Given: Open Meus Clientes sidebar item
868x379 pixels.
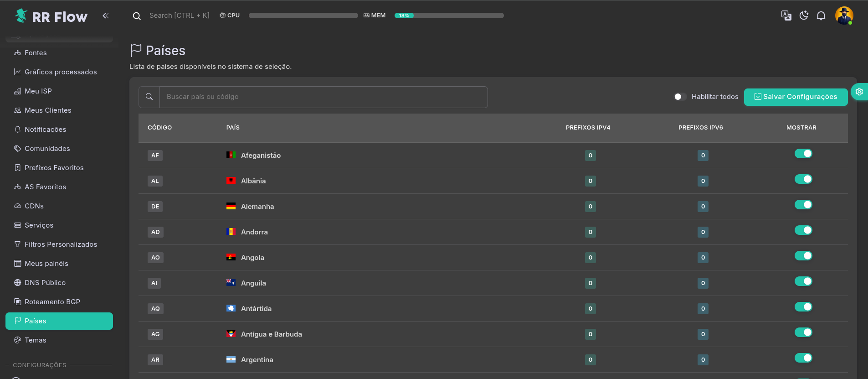Looking at the screenshot, I should click(48, 110).
